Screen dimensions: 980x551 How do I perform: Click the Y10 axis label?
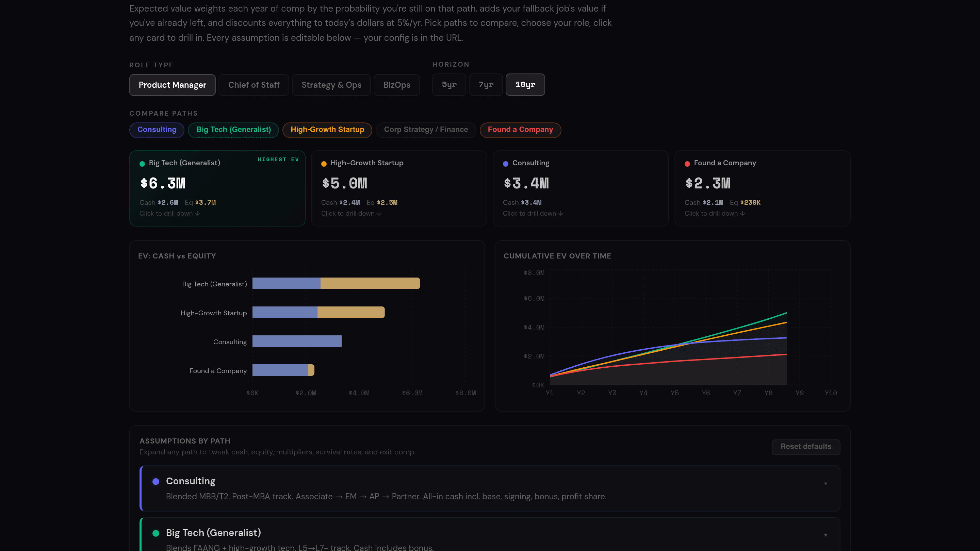coord(831,393)
